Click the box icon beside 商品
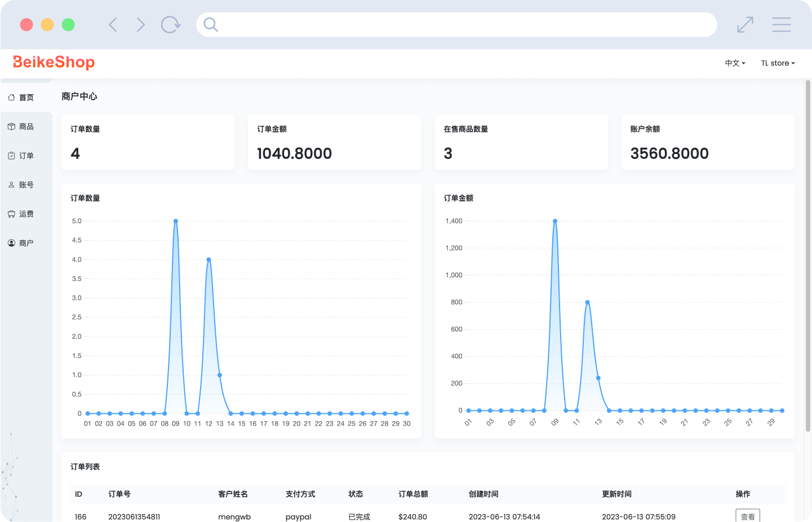The width and height of the screenshot is (812, 522). coord(11,127)
